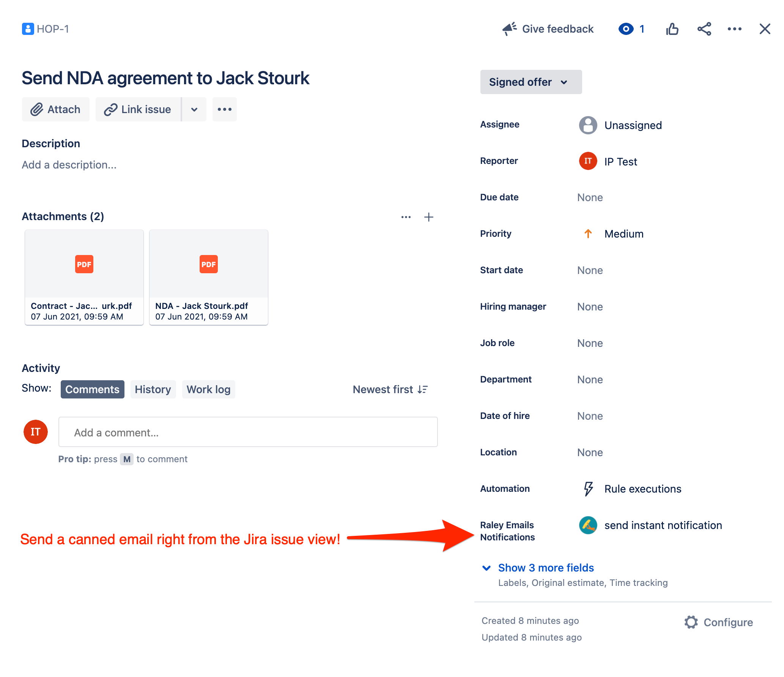
Task: Open the Signed offer status dropdown
Action: coord(531,82)
